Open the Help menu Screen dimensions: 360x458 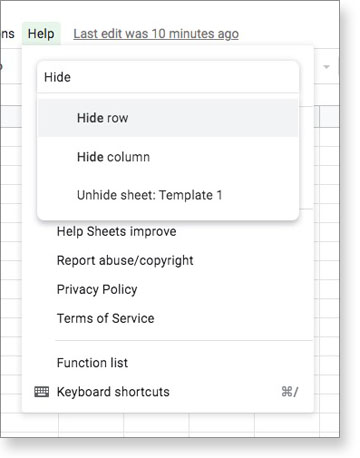(x=41, y=34)
